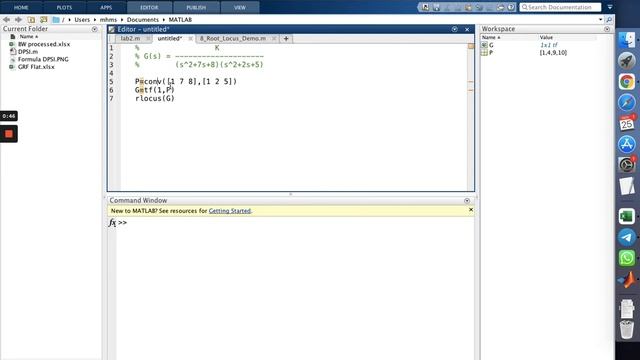Select GRF Flat.xlsx file
This screenshot has height=360, width=640.
point(36,67)
